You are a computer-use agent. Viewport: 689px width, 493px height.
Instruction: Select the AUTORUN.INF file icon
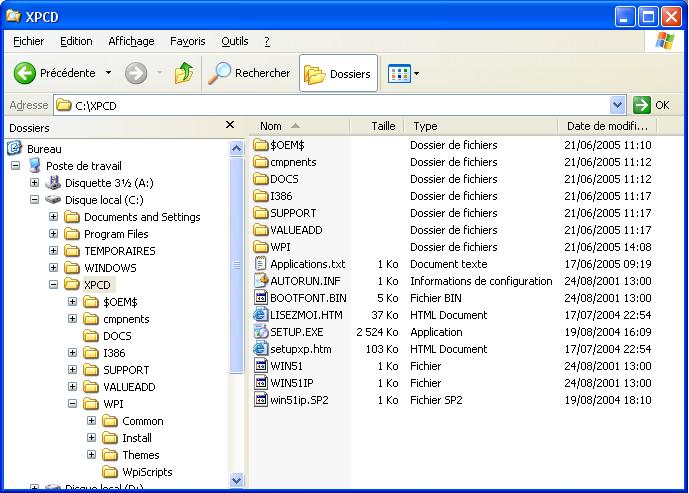pyautogui.click(x=261, y=281)
